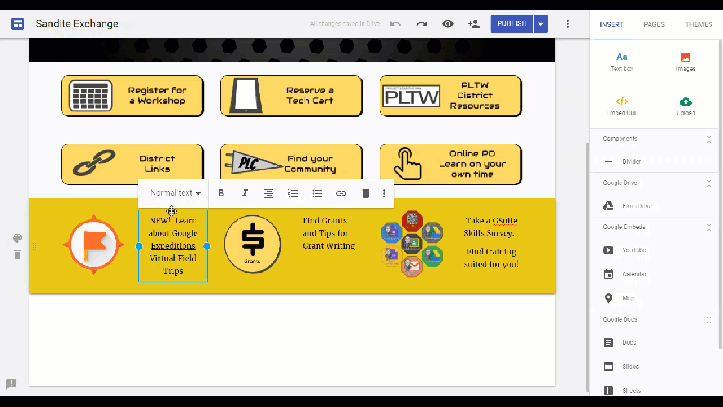Open section background palette icon
Image resolution: width=723 pixels, height=407 pixels.
point(17,239)
